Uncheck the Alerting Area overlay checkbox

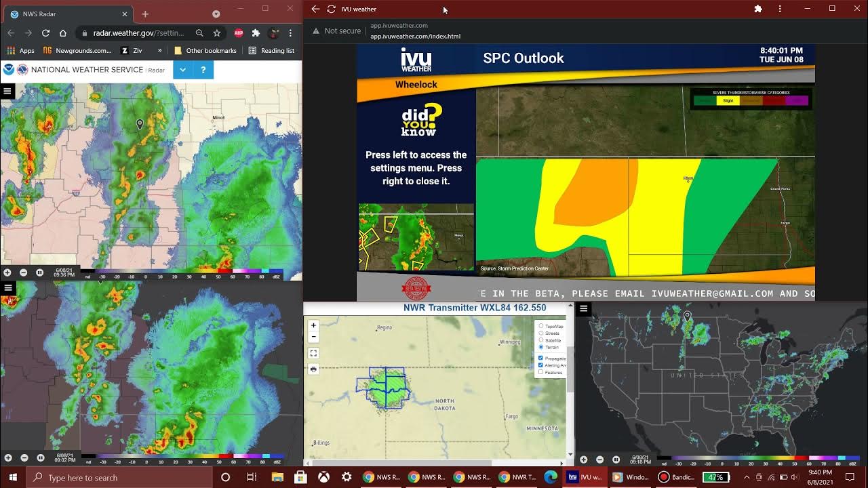point(540,365)
